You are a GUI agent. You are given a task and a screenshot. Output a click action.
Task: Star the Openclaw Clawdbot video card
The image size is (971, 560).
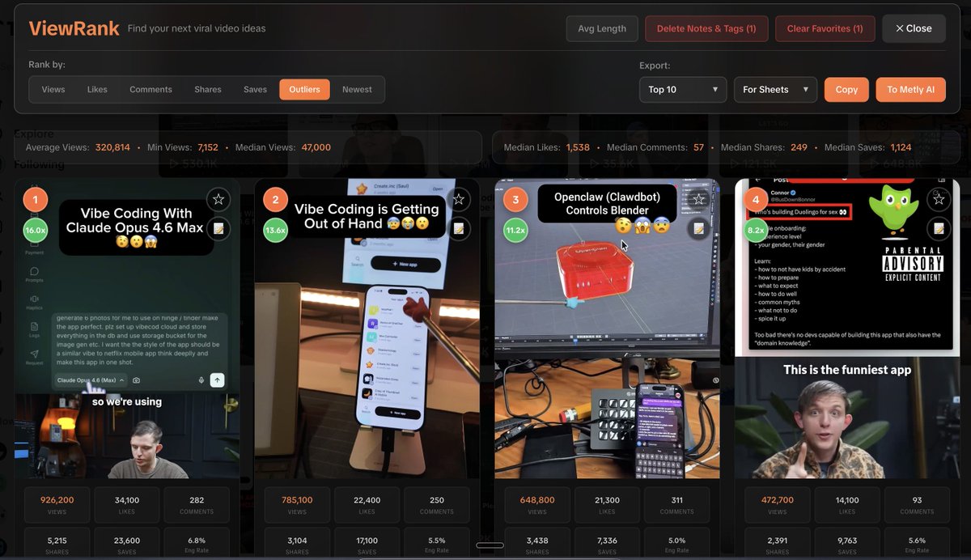pyautogui.click(x=699, y=199)
